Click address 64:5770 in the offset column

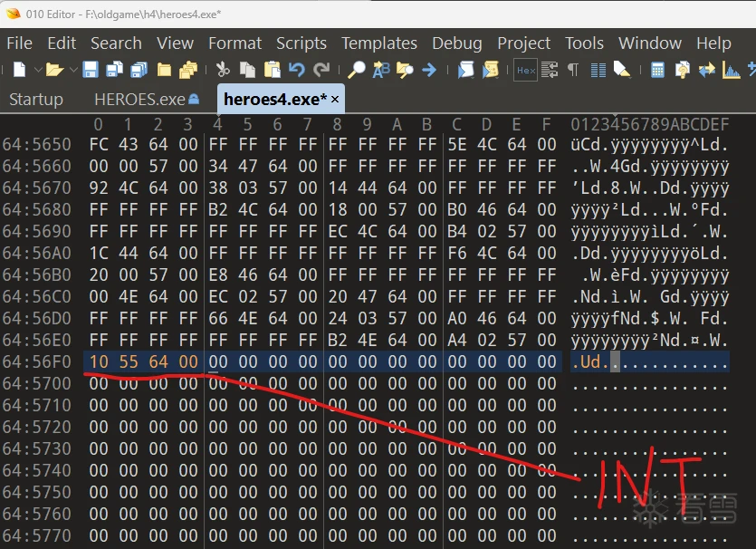[36, 535]
